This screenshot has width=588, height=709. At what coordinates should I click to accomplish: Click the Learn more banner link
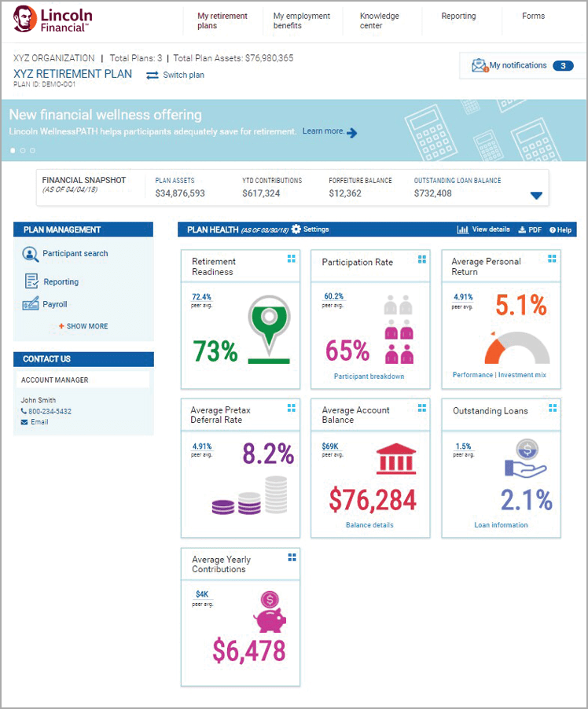(329, 131)
